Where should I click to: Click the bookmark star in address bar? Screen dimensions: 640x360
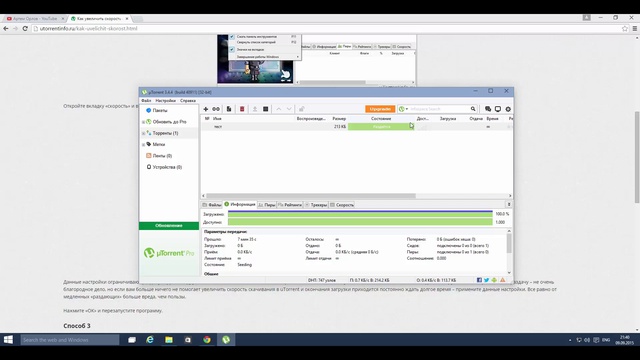[624, 29]
